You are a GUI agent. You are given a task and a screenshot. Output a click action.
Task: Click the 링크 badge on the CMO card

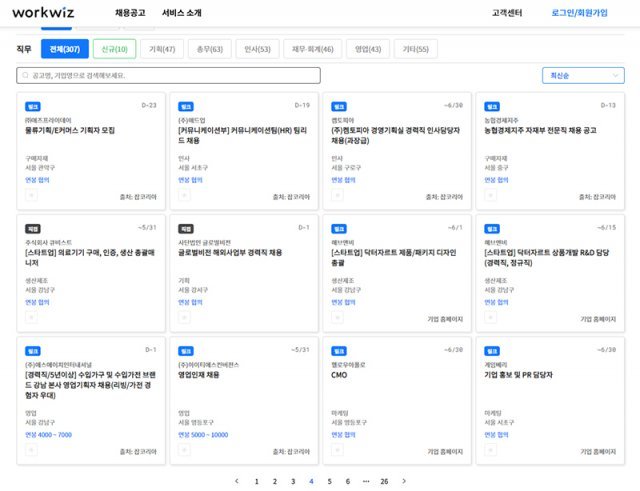click(339, 351)
